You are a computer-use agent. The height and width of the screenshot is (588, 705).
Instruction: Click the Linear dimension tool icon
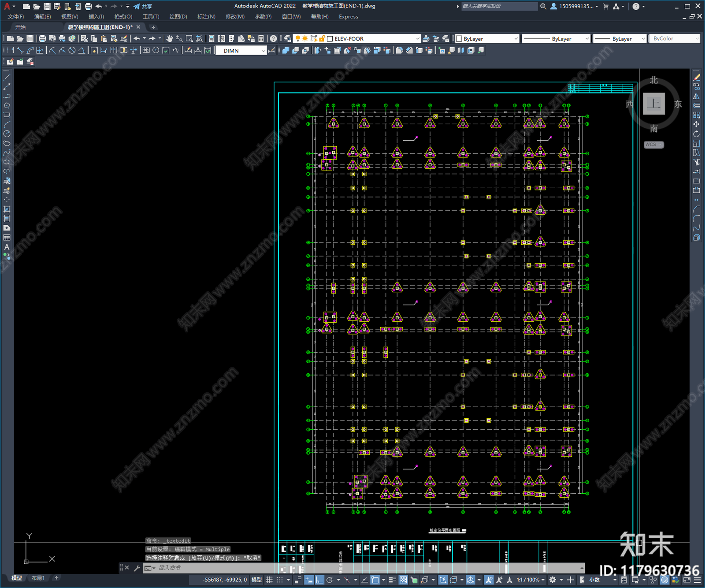[x=11, y=50]
